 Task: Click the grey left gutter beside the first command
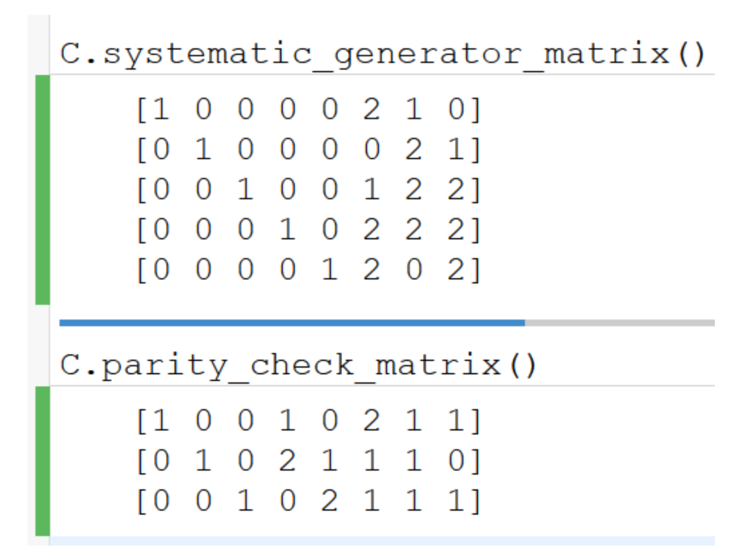[38, 45]
